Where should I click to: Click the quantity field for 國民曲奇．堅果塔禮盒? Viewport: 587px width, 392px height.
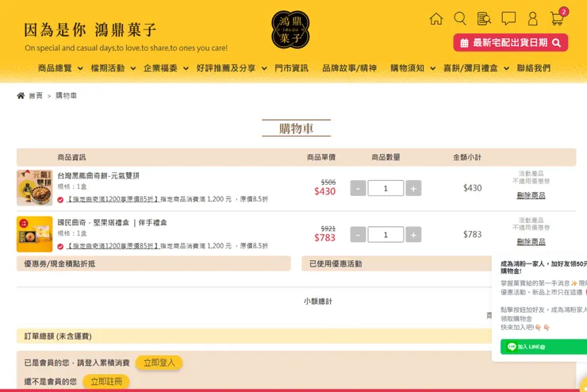pyautogui.click(x=386, y=234)
